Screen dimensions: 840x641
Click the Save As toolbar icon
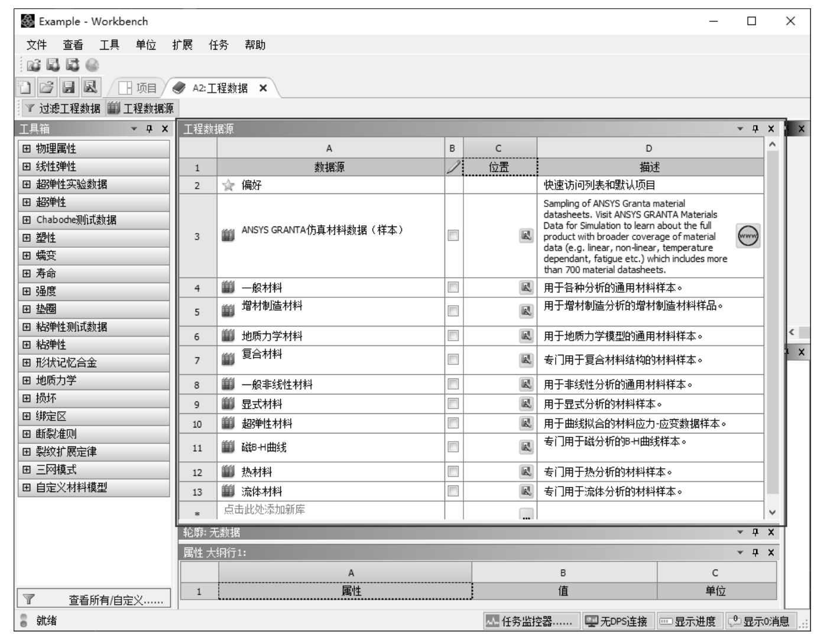point(90,88)
